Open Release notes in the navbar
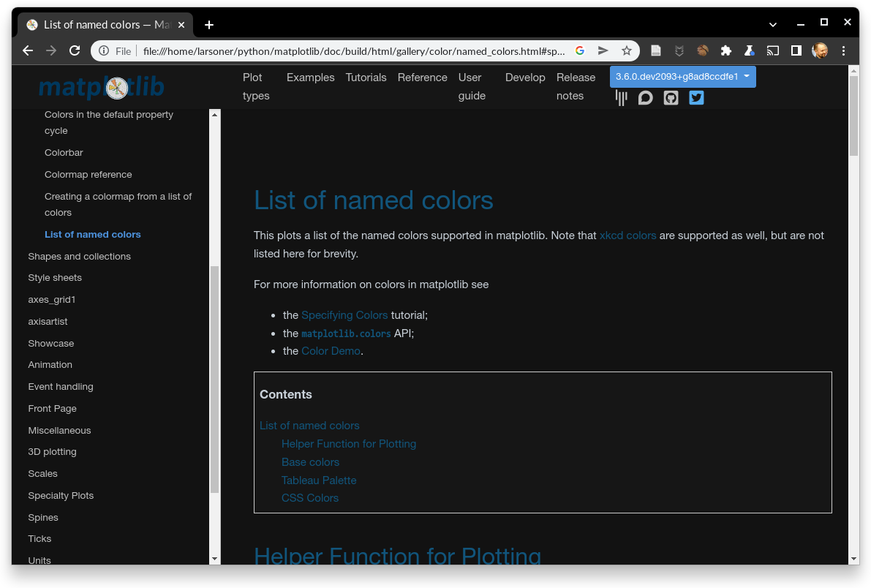Viewport: 871px width, 588px height. coord(576,86)
